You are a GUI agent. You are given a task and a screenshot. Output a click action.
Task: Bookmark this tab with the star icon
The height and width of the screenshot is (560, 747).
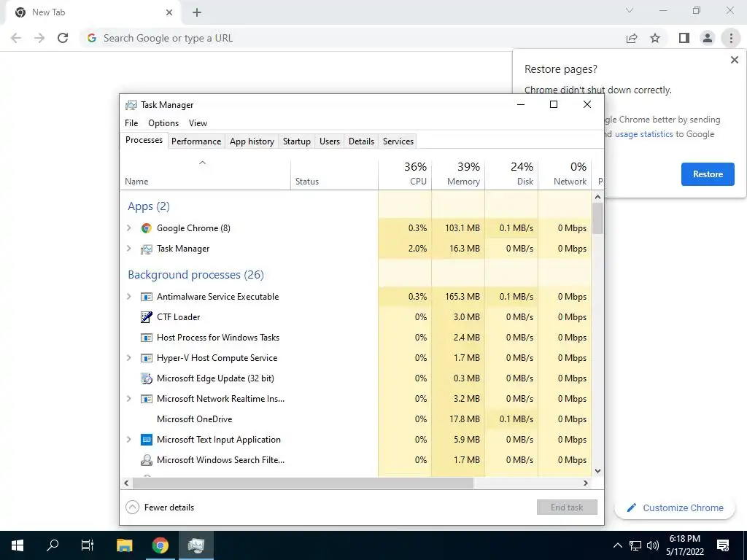655,38
